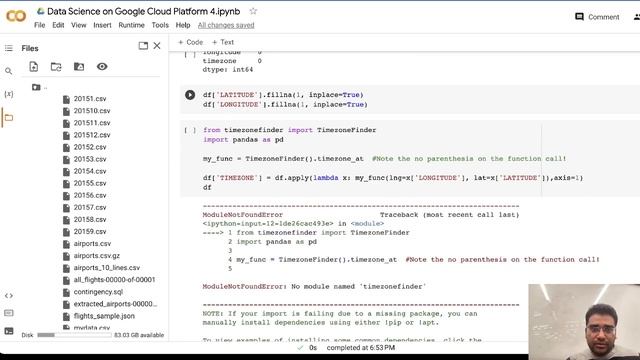Open table of contents sidebar icon
Viewport: 640px width, 360px height.
point(9,48)
